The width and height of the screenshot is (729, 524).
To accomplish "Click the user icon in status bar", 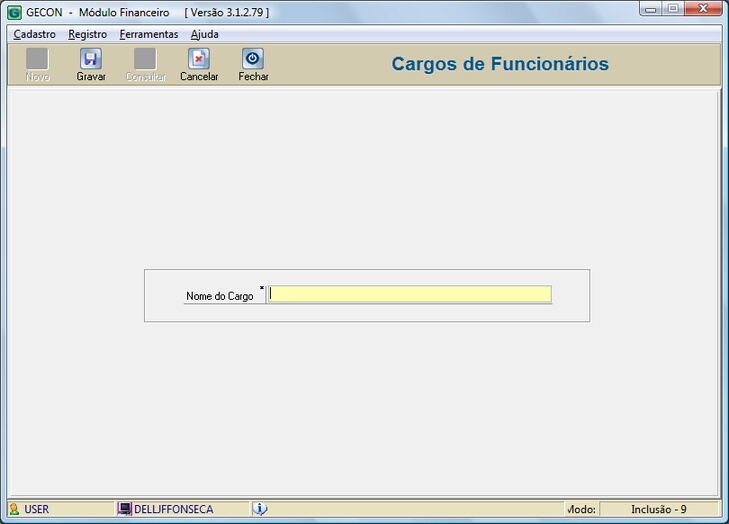I will point(14,509).
